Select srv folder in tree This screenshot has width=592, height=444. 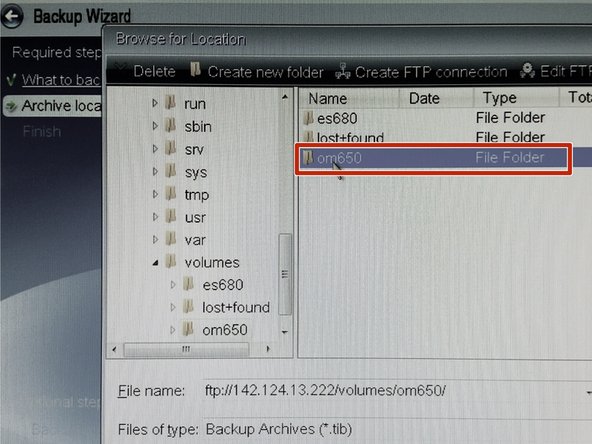pyautogui.click(x=194, y=150)
